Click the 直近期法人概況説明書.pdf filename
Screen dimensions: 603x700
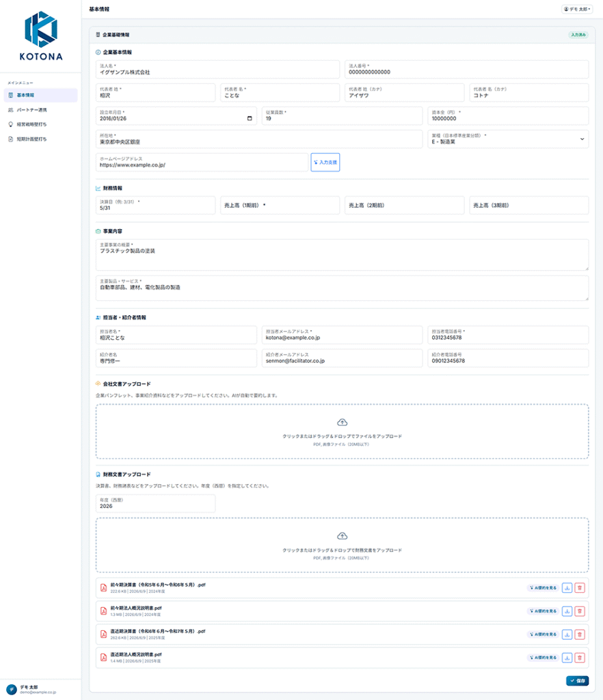point(136,654)
